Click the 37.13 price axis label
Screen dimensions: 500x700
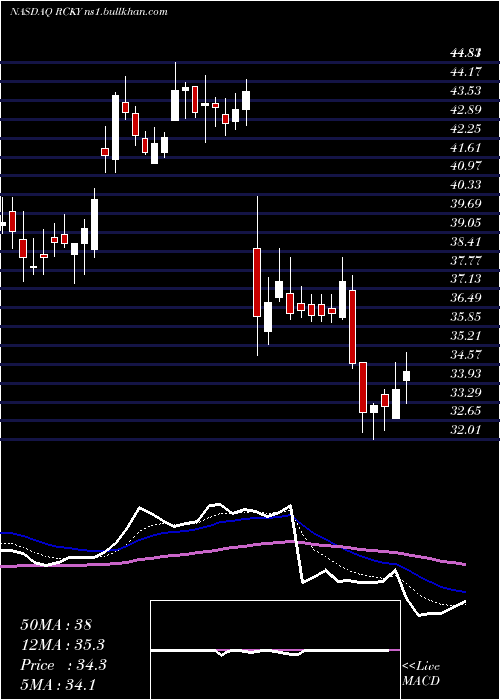(466, 279)
